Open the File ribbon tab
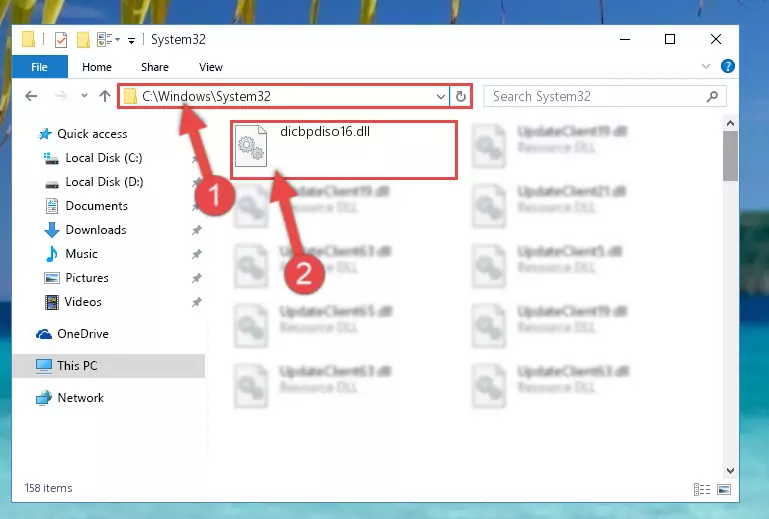 (39, 67)
